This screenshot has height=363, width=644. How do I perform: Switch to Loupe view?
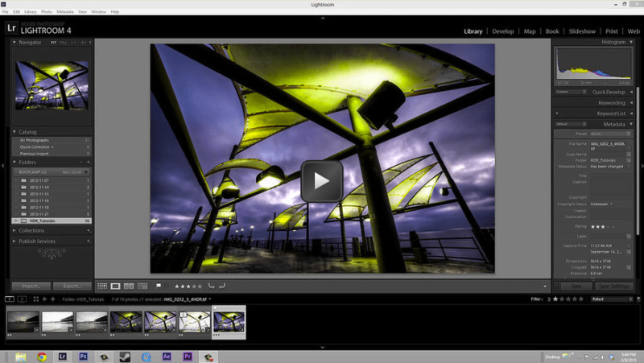115,287
